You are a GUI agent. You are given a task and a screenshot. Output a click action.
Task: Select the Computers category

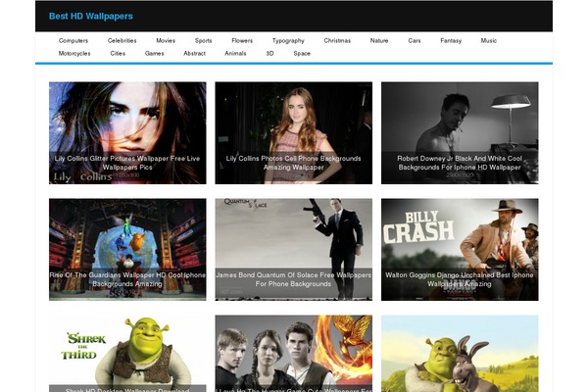[x=73, y=40]
